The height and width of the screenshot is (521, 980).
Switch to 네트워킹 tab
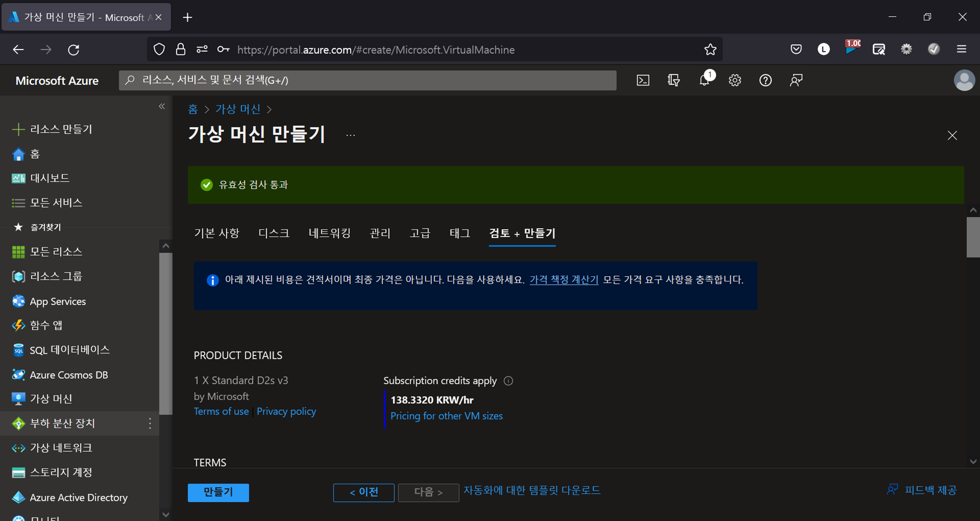(x=330, y=233)
